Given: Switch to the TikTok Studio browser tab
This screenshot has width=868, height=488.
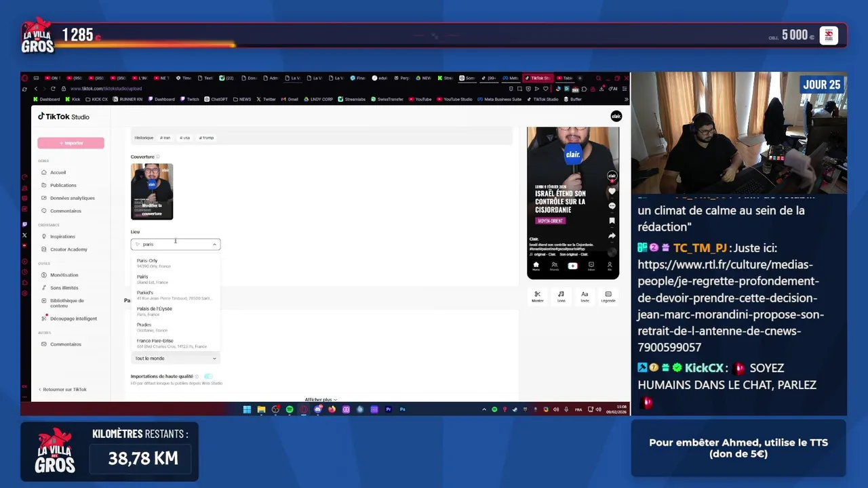Looking at the screenshot, I should click(539, 78).
